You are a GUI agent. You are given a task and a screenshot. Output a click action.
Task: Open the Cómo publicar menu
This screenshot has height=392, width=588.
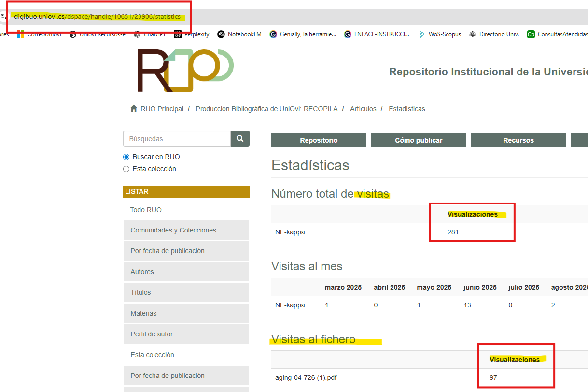coord(419,140)
